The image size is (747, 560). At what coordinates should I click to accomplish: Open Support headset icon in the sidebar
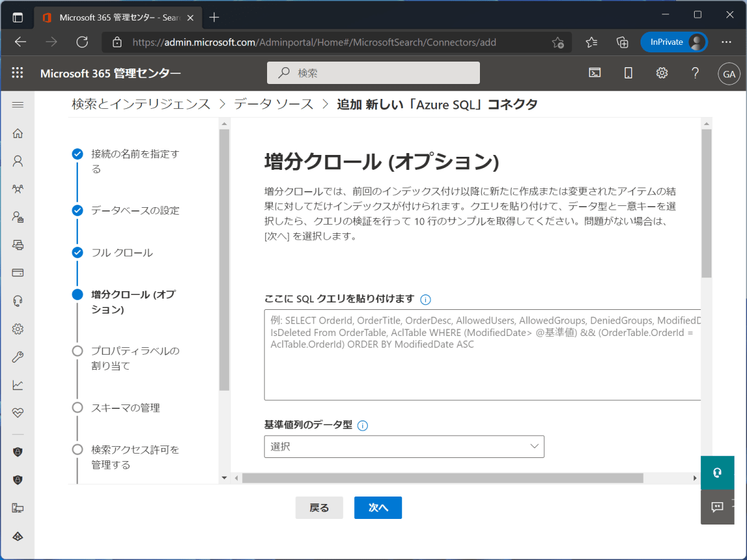17,301
